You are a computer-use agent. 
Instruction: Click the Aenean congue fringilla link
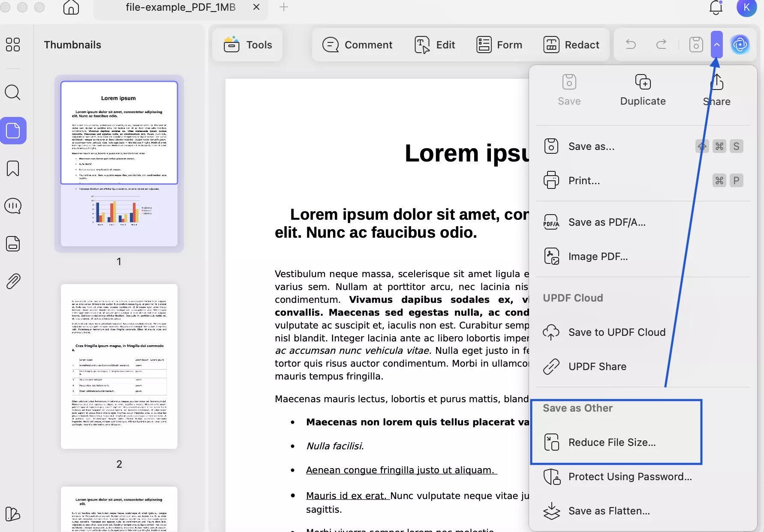tap(401, 470)
